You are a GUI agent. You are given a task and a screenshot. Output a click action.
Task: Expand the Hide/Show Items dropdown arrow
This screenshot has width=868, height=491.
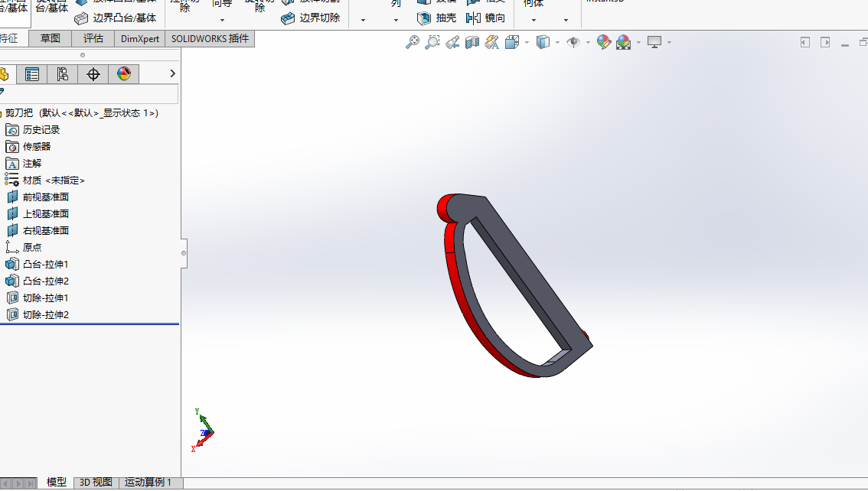(588, 43)
